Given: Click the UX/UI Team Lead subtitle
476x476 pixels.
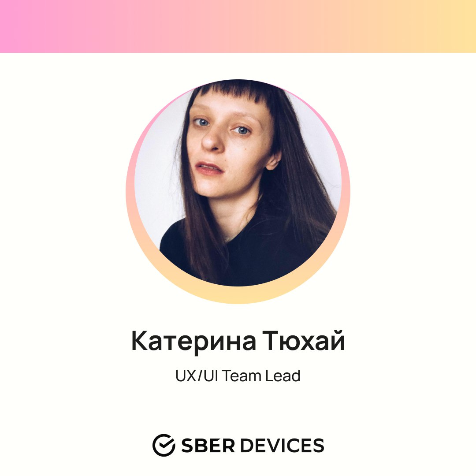Looking at the screenshot, I should click(x=238, y=376).
